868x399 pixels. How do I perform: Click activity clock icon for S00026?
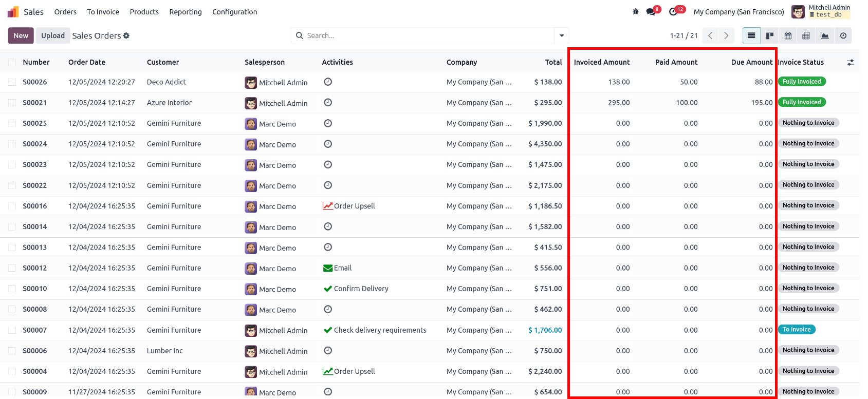pos(328,82)
